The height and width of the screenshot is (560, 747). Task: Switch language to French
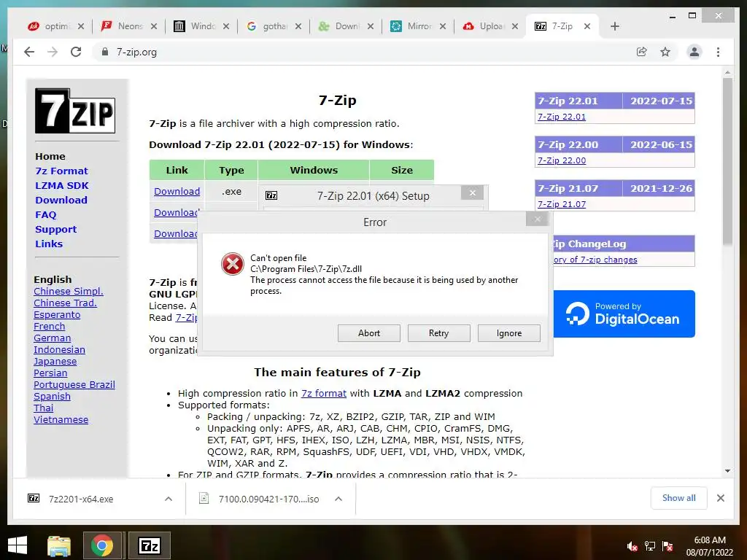pyautogui.click(x=49, y=327)
